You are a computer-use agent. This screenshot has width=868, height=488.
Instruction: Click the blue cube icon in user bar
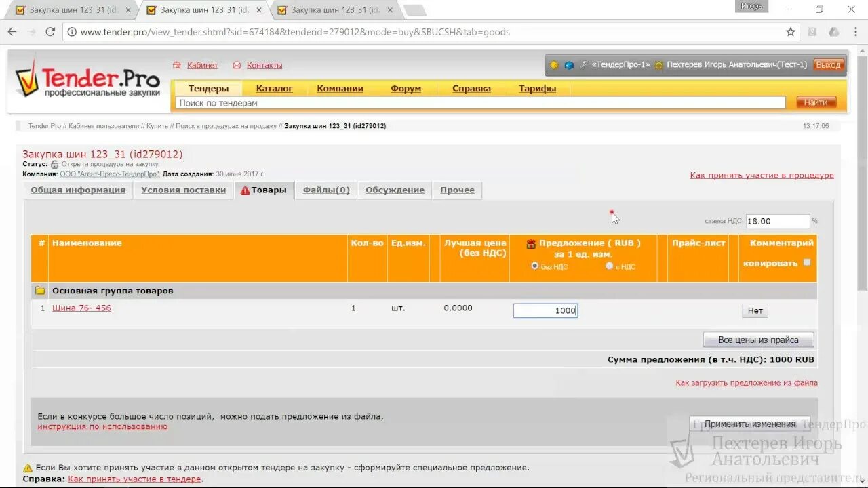point(569,65)
